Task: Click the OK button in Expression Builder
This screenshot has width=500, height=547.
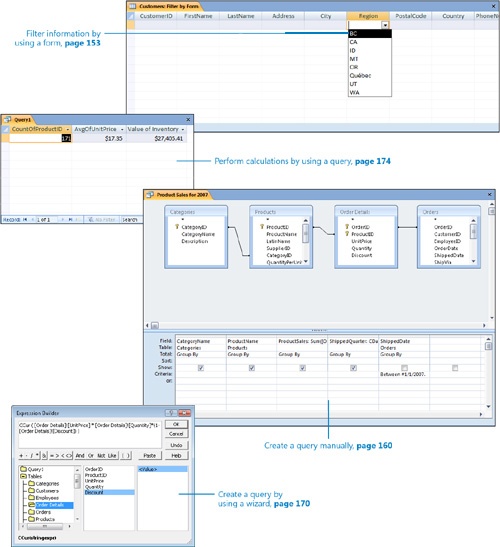Action: pyautogui.click(x=176, y=424)
